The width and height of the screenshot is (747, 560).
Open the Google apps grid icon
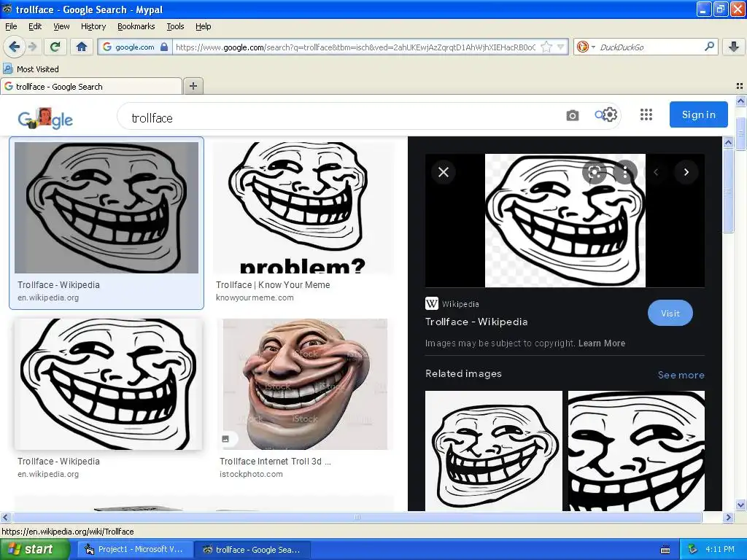tap(646, 114)
